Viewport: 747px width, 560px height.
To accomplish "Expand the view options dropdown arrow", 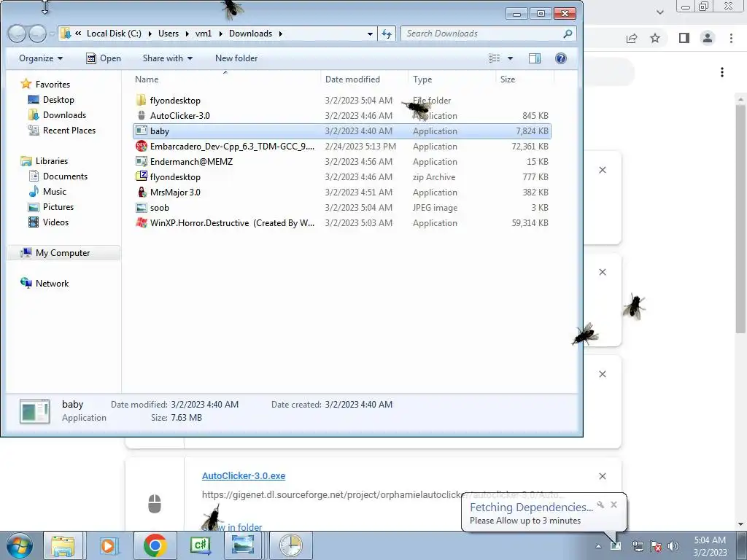I will [x=510, y=58].
